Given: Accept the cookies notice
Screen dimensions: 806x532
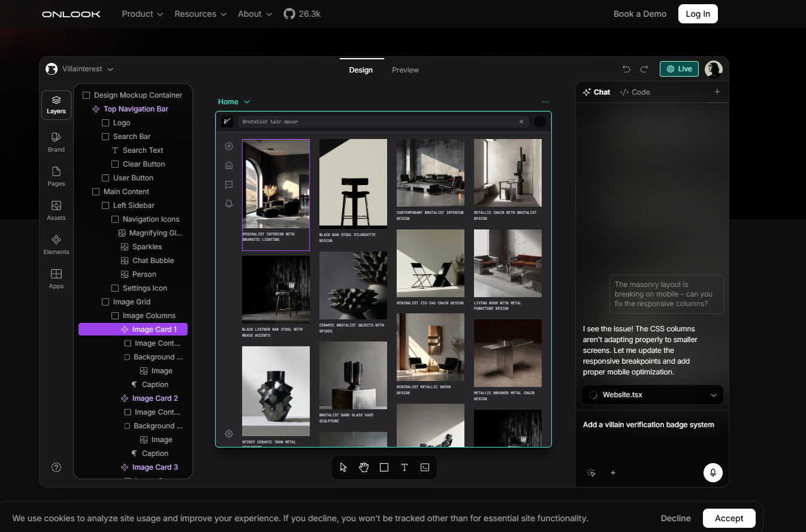Looking at the screenshot, I should (729, 518).
